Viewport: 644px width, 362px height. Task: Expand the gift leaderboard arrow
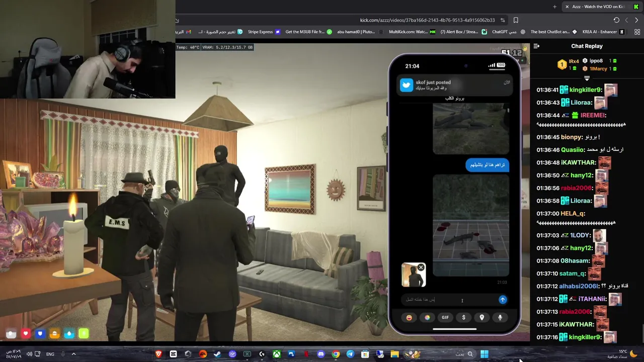pos(587,78)
